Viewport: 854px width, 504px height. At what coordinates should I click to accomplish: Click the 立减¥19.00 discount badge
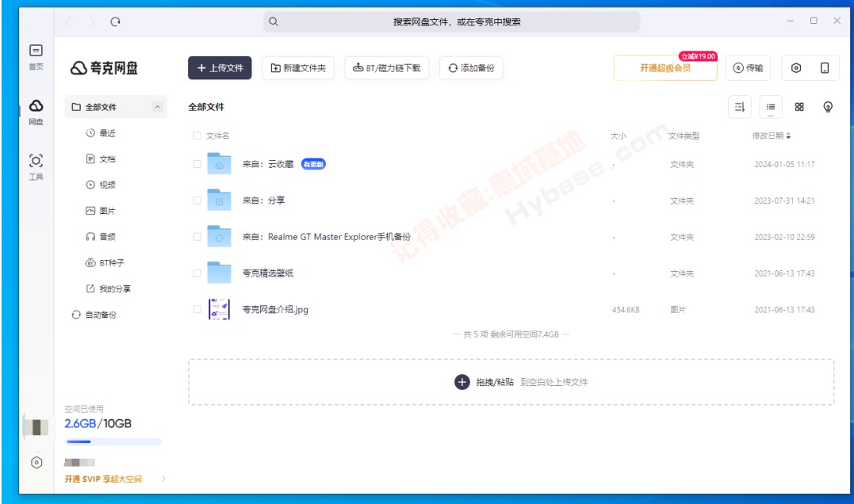tap(698, 56)
